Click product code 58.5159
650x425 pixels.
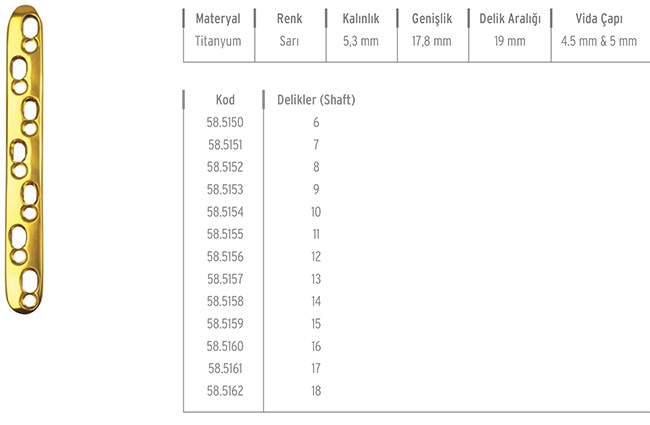tap(225, 324)
